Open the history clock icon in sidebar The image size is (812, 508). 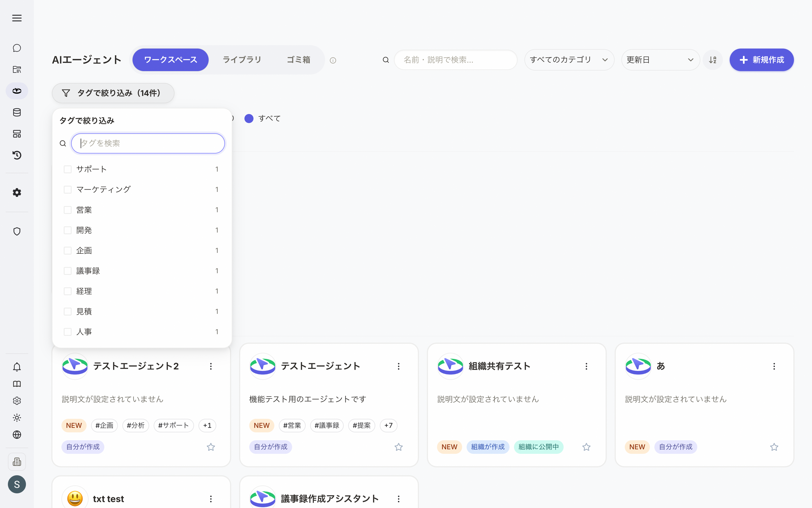[x=17, y=155]
